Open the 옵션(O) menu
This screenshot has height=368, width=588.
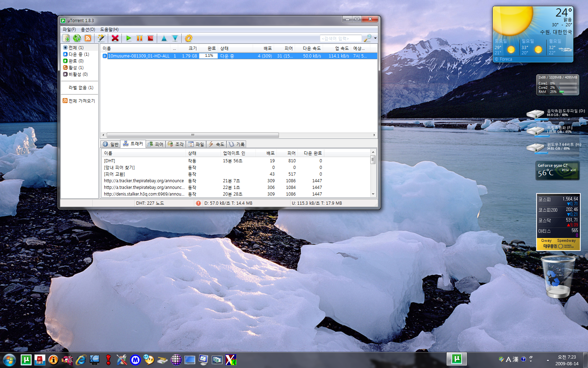click(88, 29)
